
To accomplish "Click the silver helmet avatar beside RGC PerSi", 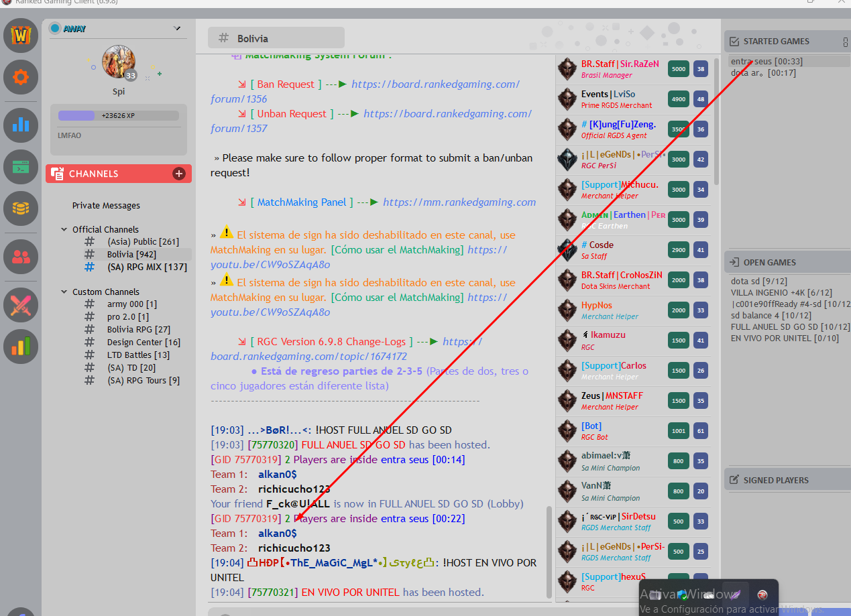I will 568,160.
